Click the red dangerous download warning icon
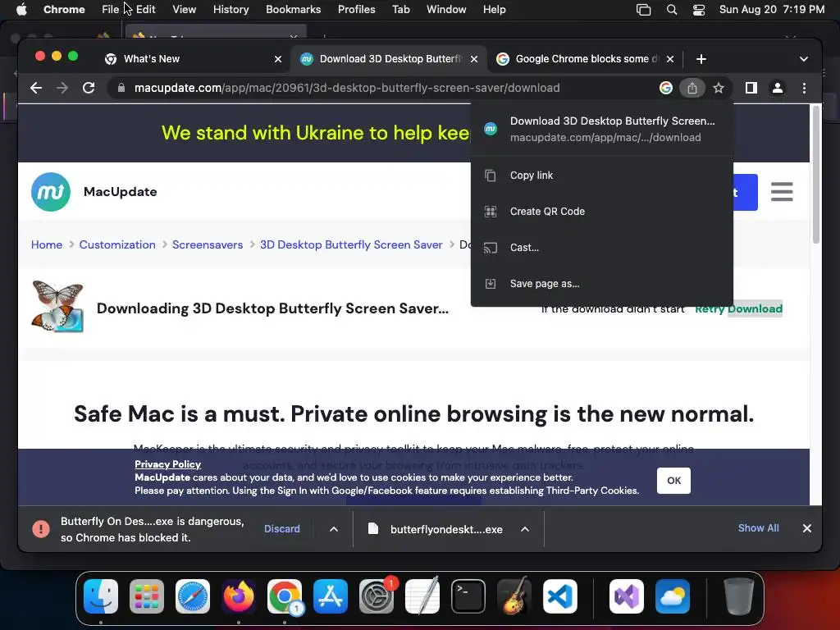The width and height of the screenshot is (840, 630). tap(41, 529)
